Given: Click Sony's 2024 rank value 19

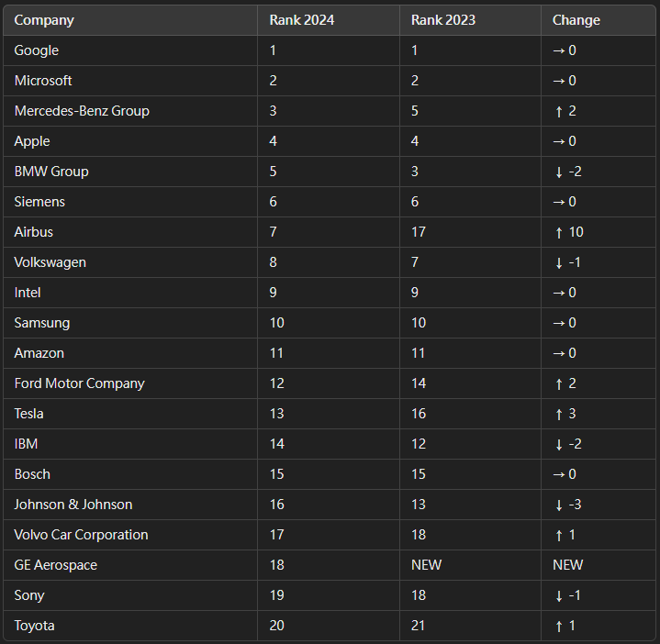Looking at the screenshot, I should click(x=277, y=595).
